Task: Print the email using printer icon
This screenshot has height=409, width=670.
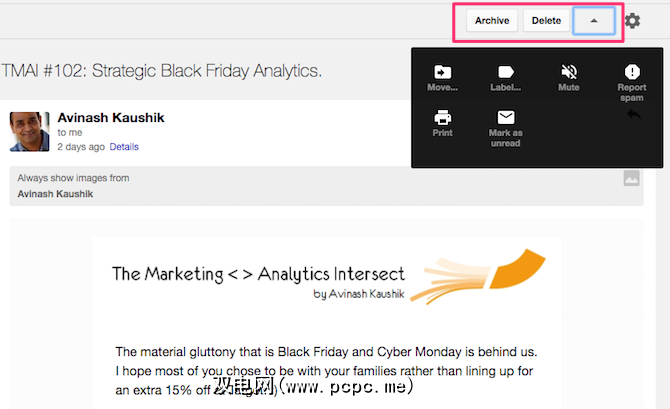Action: pyautogui.click(x=442, y=117)
